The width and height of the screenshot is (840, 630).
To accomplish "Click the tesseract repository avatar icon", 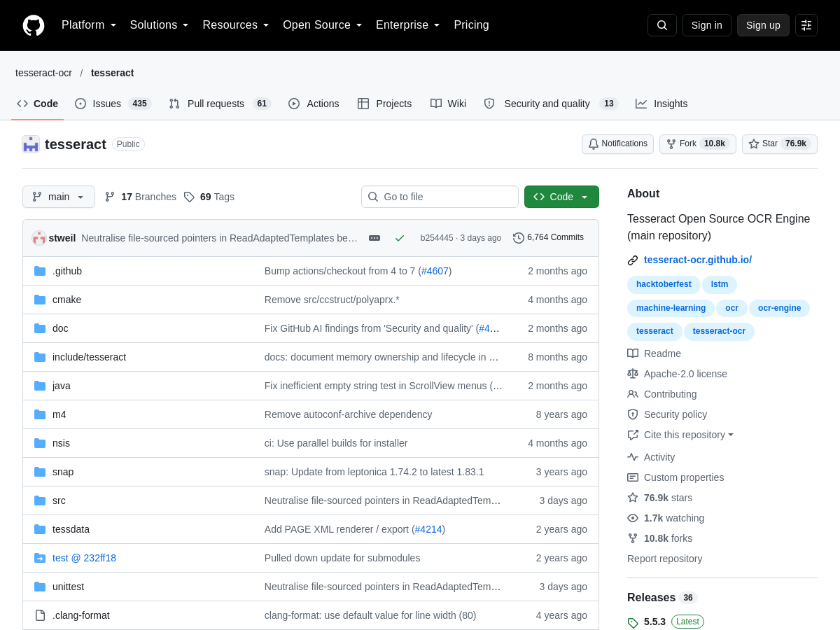I will [31, 144].
